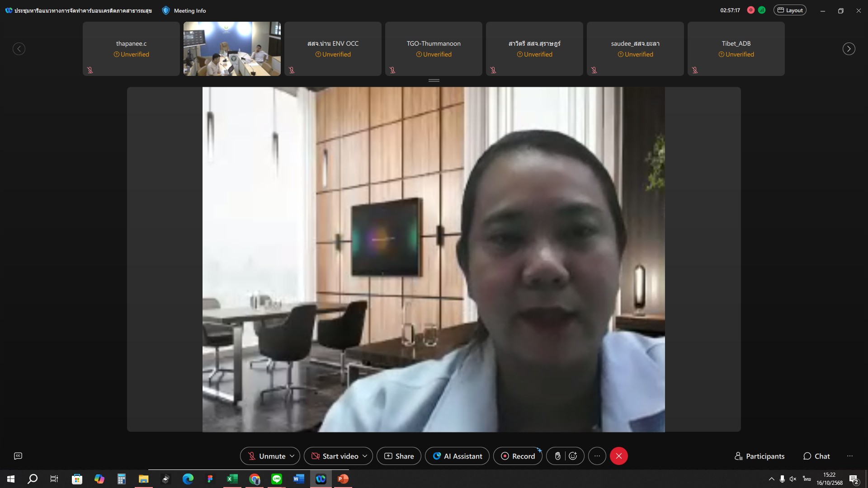This screenshot has width=868, height=488.
Task: Open closed captions icon at bottom left
Action: [18, 456]
